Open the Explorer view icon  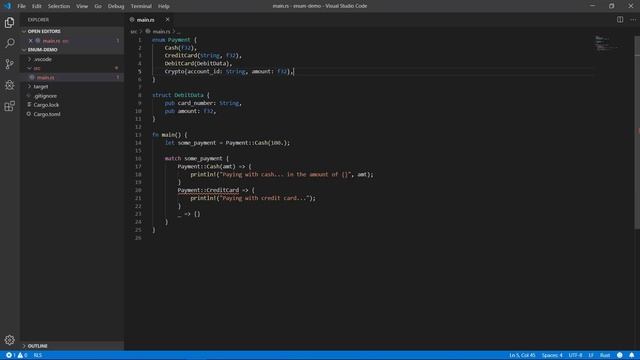(9, 22)
